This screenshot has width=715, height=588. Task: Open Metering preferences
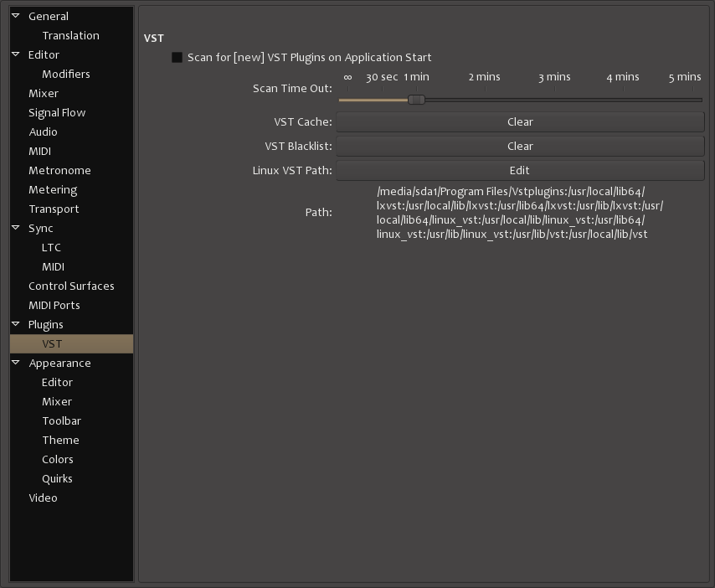53,190
